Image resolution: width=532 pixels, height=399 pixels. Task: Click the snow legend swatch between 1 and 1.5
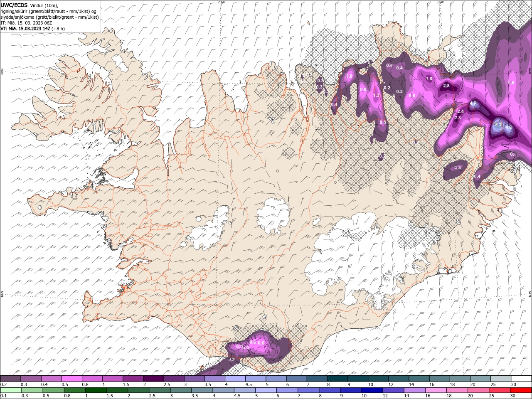click(x=113, y=379)
